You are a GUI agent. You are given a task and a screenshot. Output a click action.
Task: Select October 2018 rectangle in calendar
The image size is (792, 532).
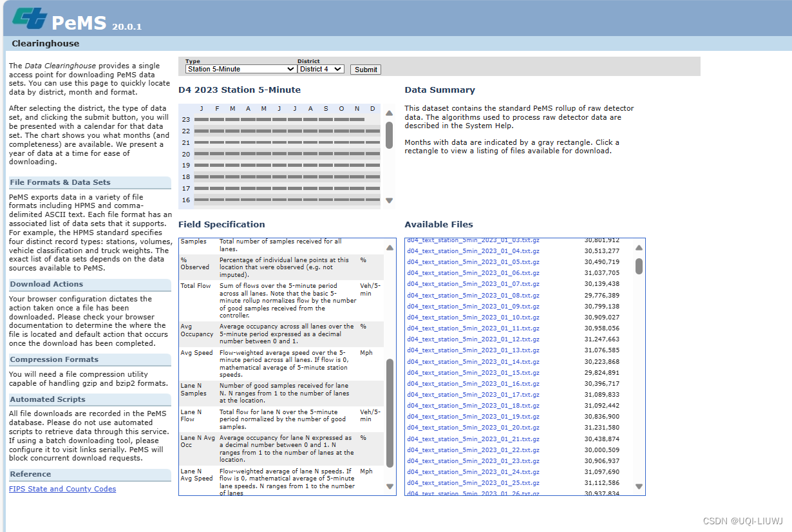click(x=341, y=176)
